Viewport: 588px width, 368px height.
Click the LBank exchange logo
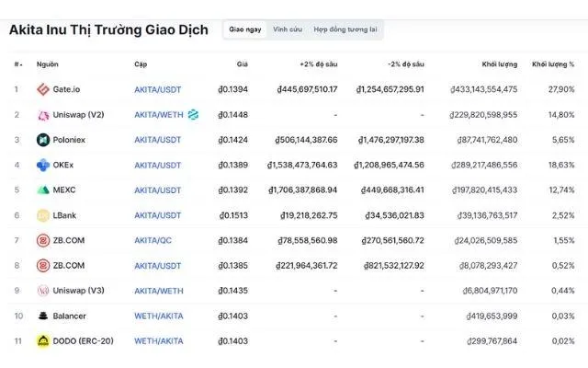43,215
